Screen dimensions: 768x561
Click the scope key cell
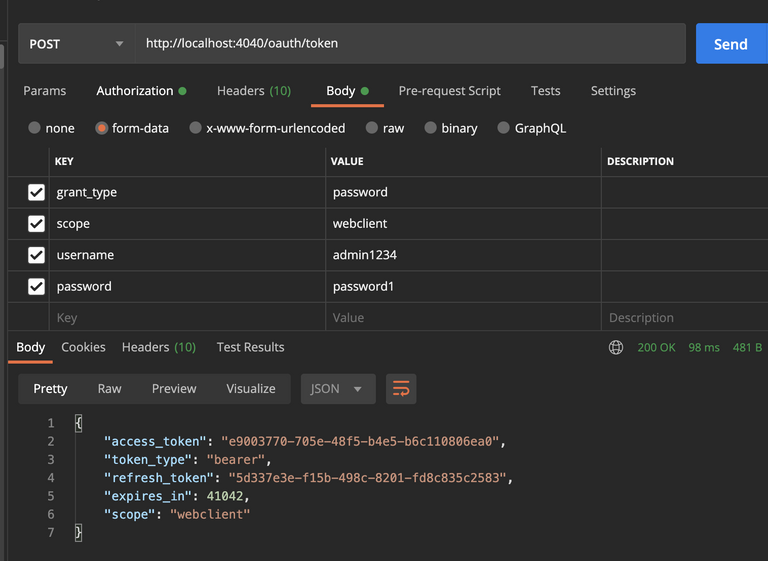(187, 224)
